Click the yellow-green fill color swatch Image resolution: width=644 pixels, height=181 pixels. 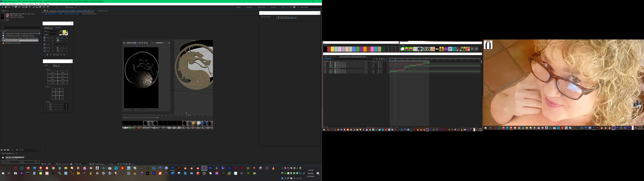64,32
